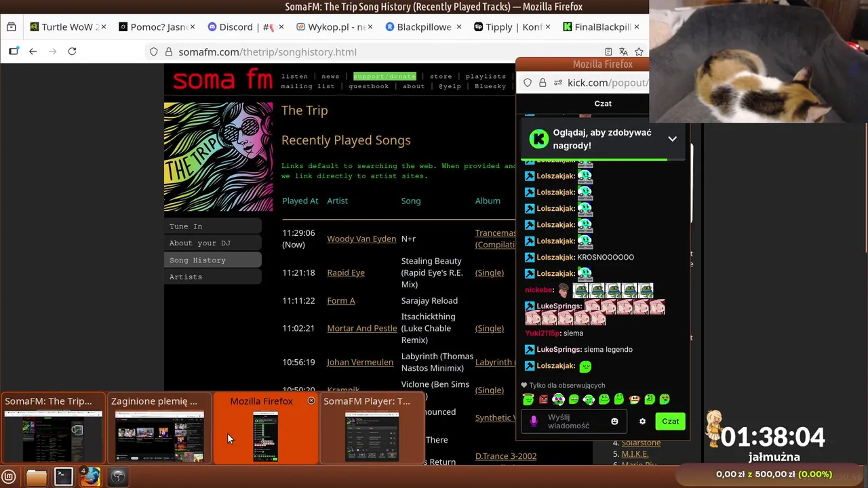Toggle reader view icon in address bar
This screenshot has width=868, height=488.
[x=608, y=52]
